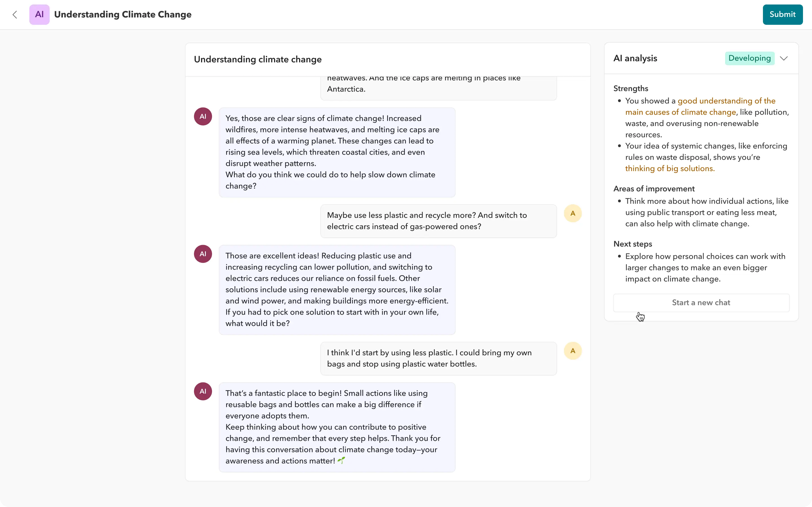The height and width of the screenshot is (507, 812).
Task: Click the Next steps heading
Action: pos(632,244)
